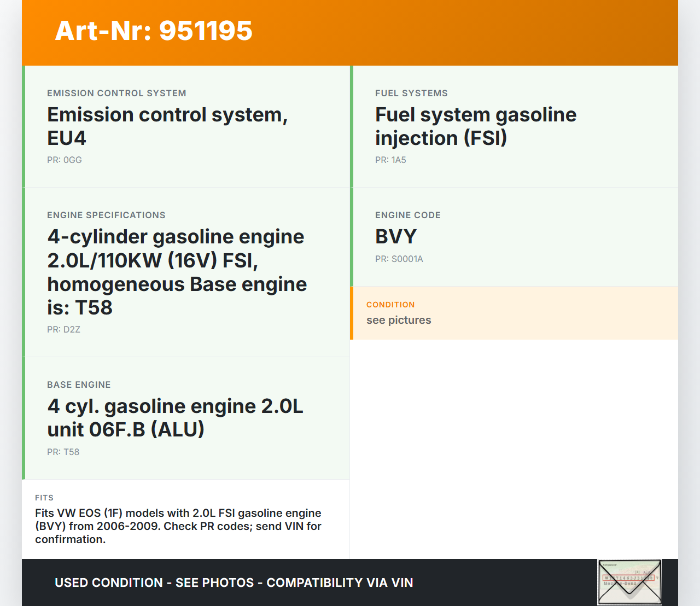This screenshot has height=606, width=700.
Task: Click the VW EOS compatibility description
Action: (178, 526)
